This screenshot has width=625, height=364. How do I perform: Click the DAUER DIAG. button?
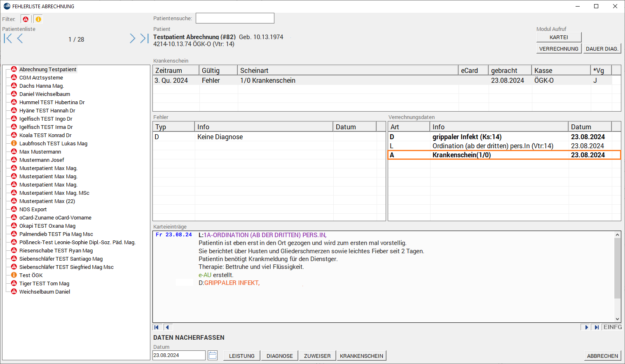pyautogui.click(x=602, y=49)
